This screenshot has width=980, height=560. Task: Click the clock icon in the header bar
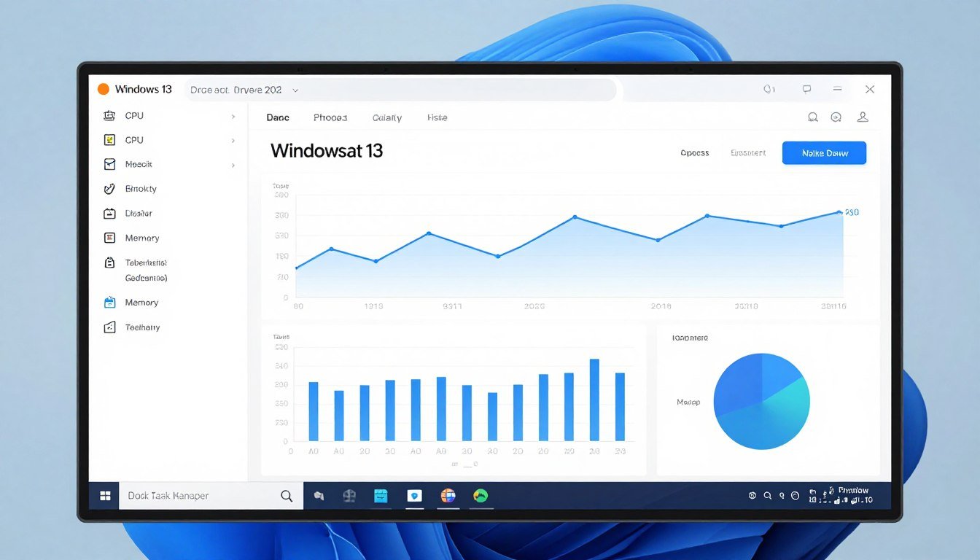point(836,117)
